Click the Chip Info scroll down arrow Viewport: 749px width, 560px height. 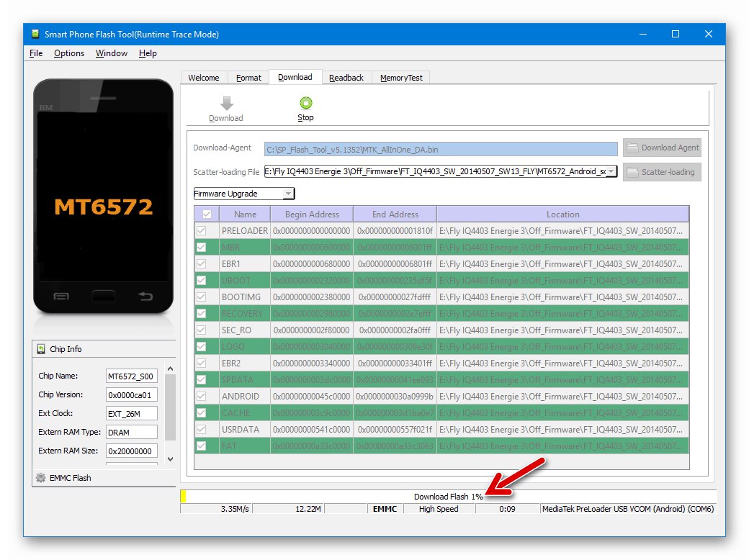pyautogui.click(x=170, y=459)
